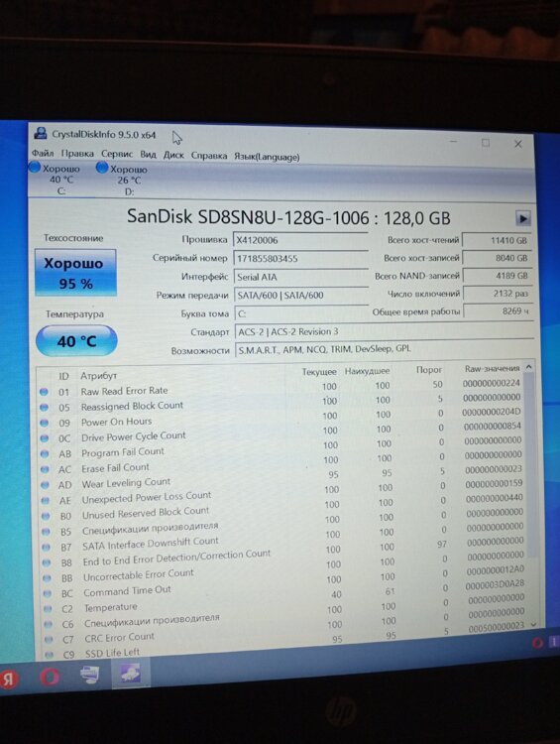Click the status dot for Erase Fail Count
Image resolution: width=560 pixels, height=744 pixels.
(45, 469)
